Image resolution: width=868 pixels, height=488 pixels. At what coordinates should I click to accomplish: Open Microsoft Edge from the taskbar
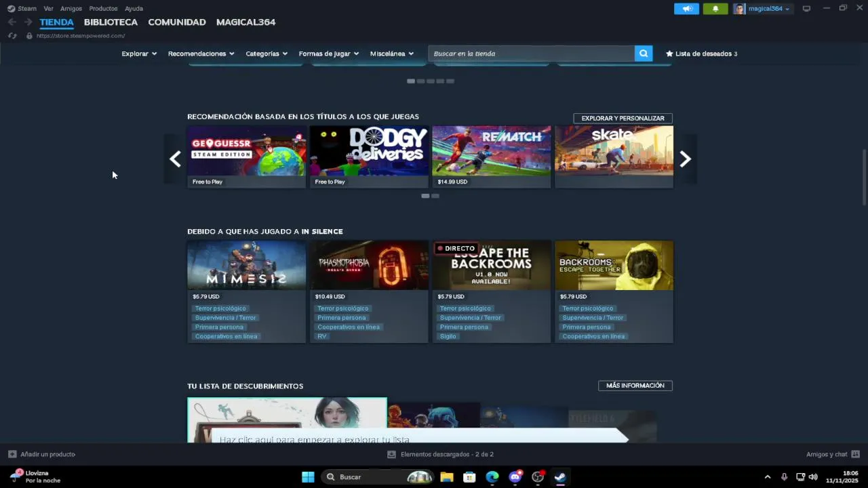[x=492, y=477]
